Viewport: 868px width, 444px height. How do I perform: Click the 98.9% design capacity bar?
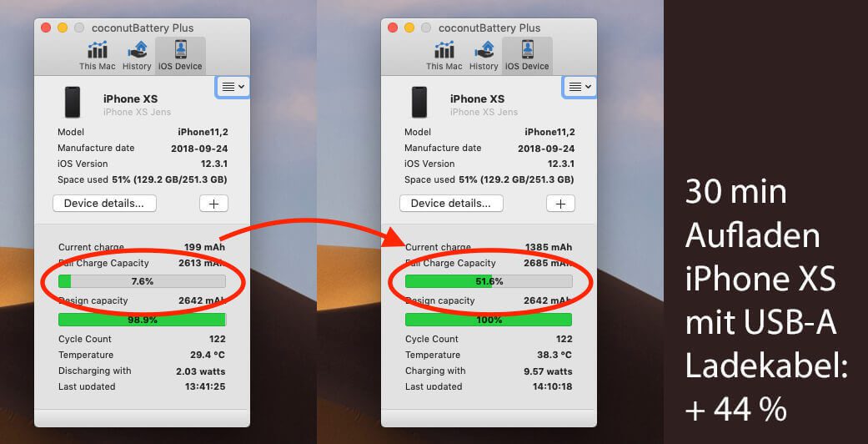pos(142,320)
